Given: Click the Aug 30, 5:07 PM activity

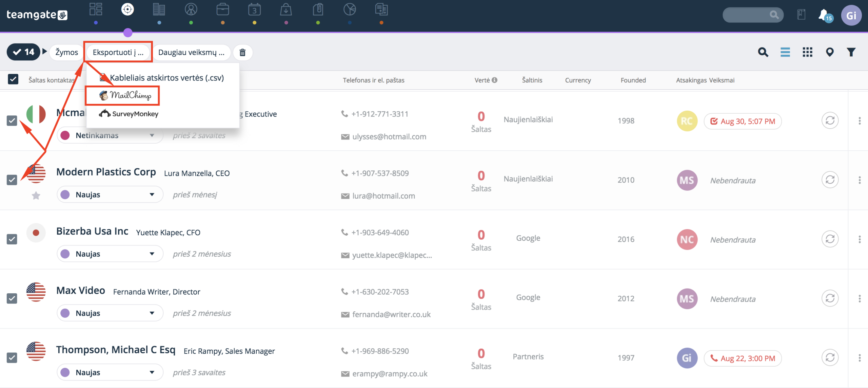Looking at the screenshot, I should (743, 121).
